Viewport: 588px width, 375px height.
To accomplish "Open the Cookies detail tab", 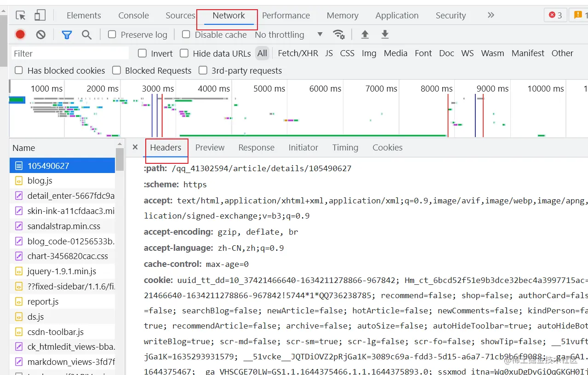I will [x=388, y=148].
